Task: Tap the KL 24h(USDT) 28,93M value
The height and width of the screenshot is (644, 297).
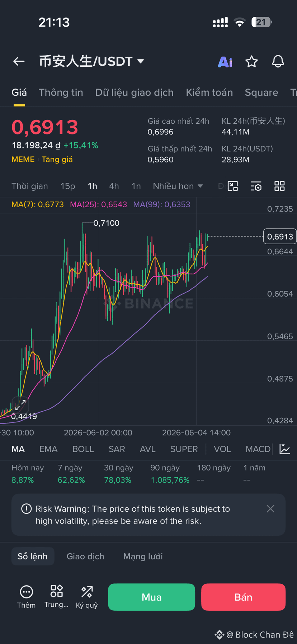Action: (235, 160)
